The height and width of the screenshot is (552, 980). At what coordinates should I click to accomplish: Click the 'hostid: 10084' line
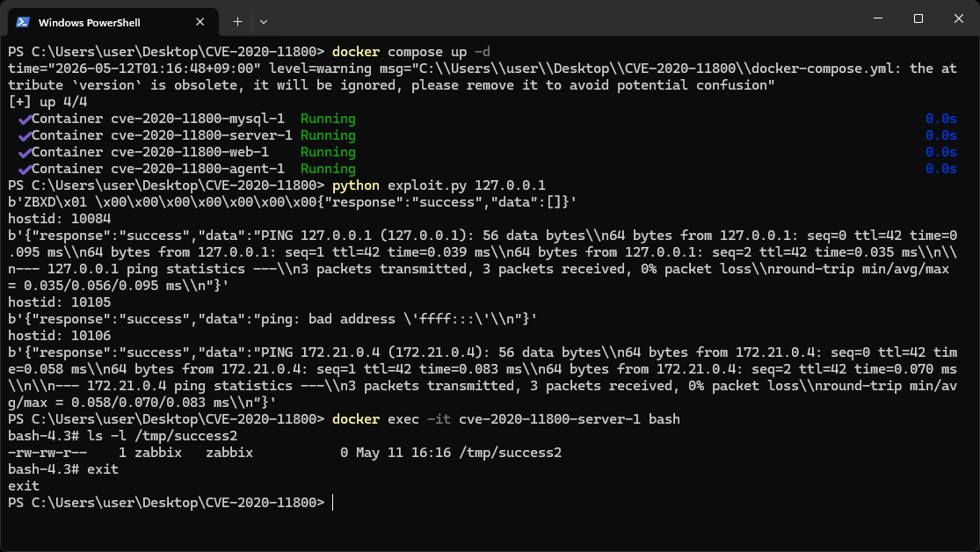click(x=60, y=219)
